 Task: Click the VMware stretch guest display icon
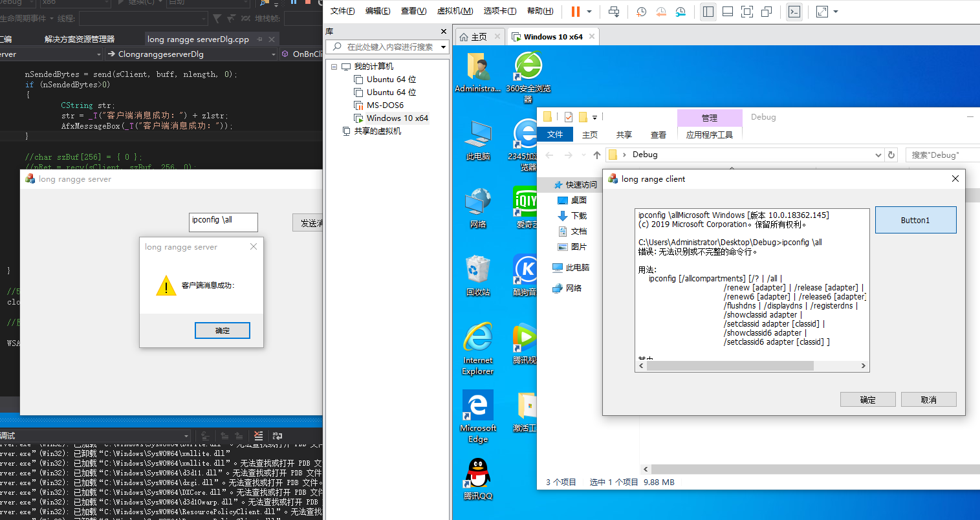(x=822, y=11)
